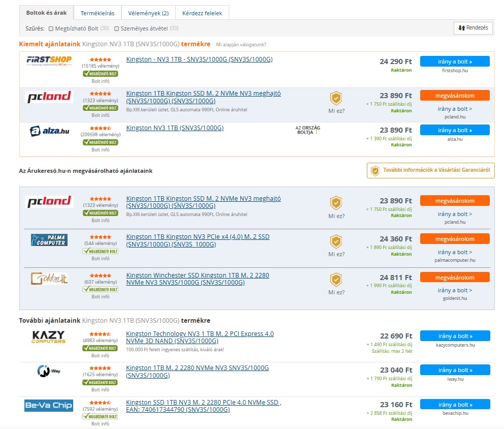Click Bolt infó for FirstShop
Viewport: 504px width, 429px height.
[x=100, y=81]
